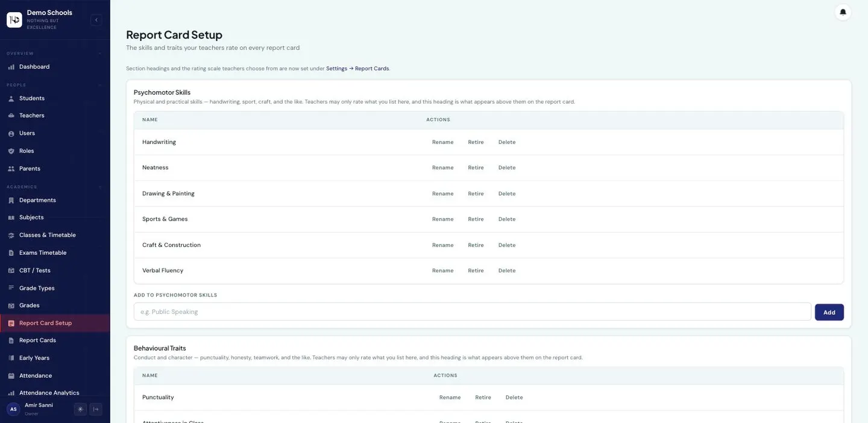Click the AS user avatar

coord(13,409)
